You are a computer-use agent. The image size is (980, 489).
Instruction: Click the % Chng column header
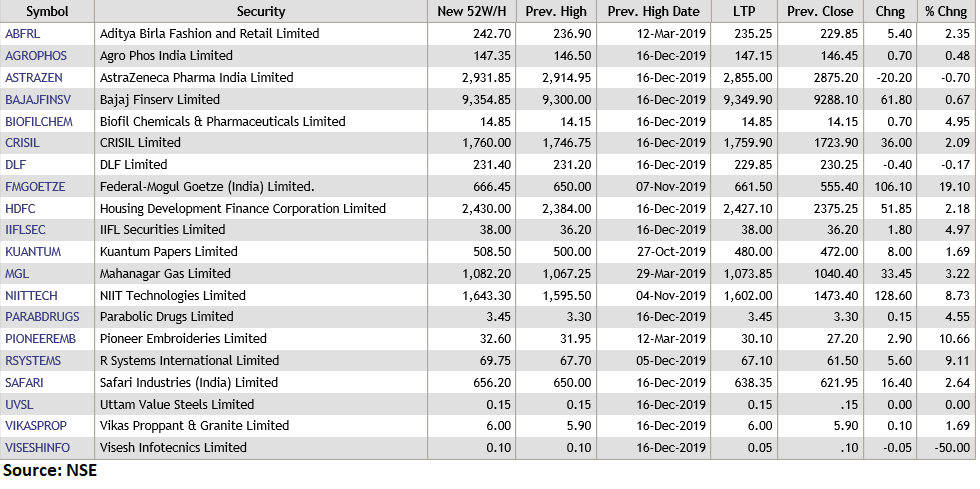pyautogui.click(x=946, y=12)
